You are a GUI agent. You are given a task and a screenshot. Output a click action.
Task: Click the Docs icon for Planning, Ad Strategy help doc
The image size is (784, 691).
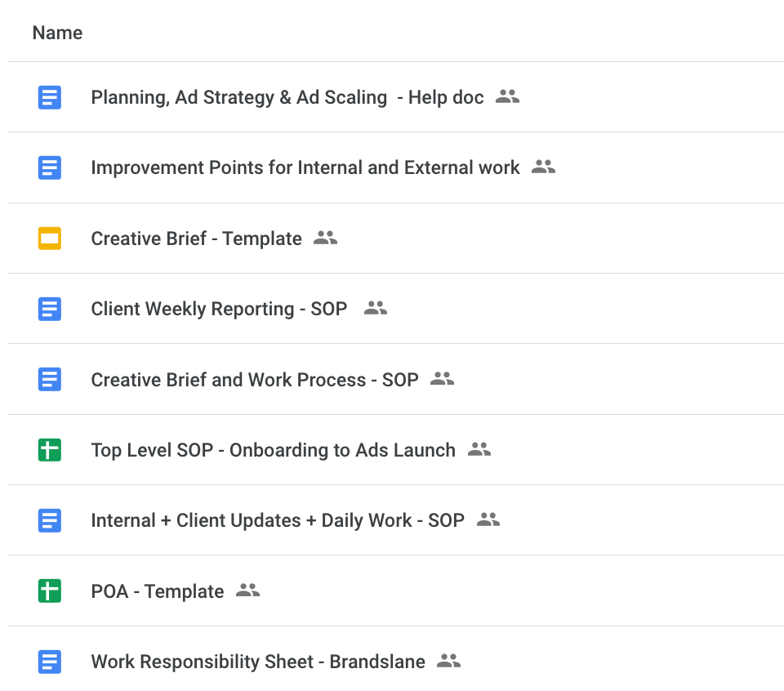(50, 98)
